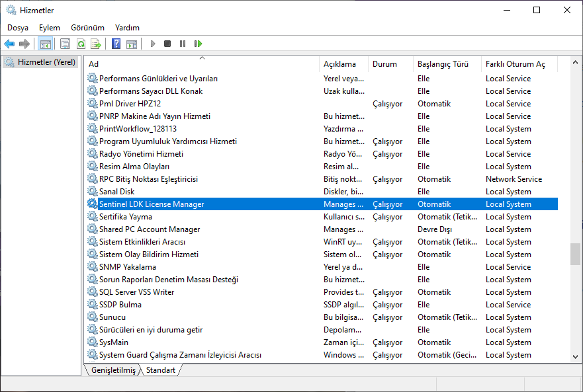This screenshot has height=392, width=583.
Task: Open Help with the question mark icon
Action: point(116,44)
